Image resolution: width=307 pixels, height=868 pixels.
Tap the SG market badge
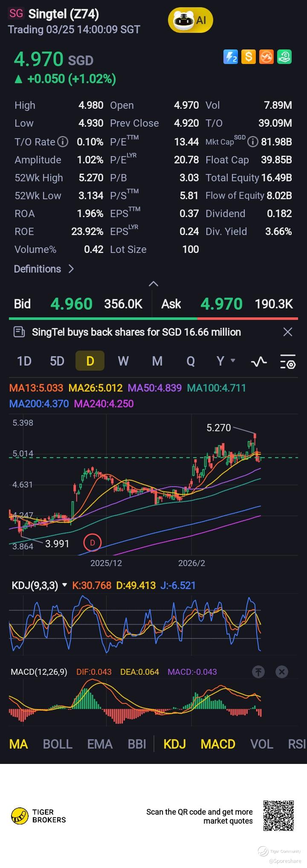pos(16,14)
